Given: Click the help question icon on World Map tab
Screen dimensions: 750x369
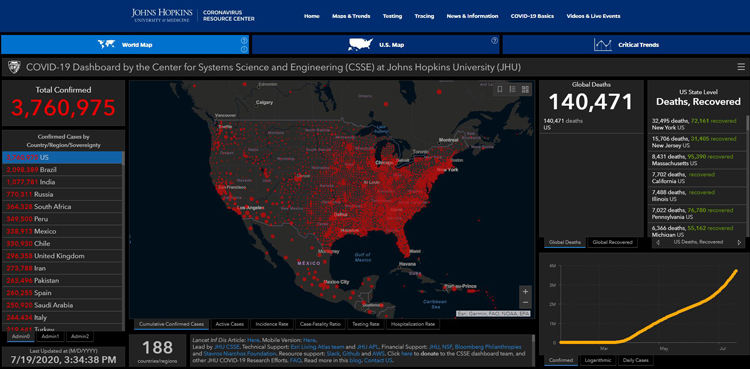Looking at the screenshot, I should 244,40.
